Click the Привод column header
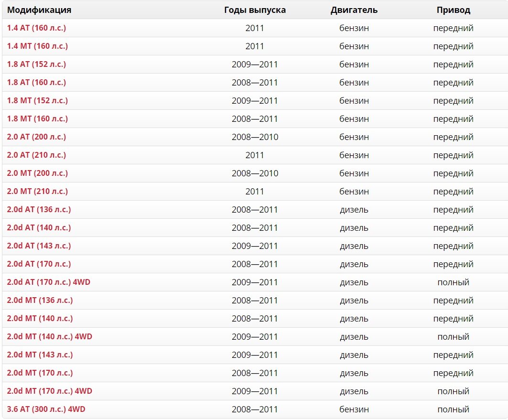 (x=453, y=10)
